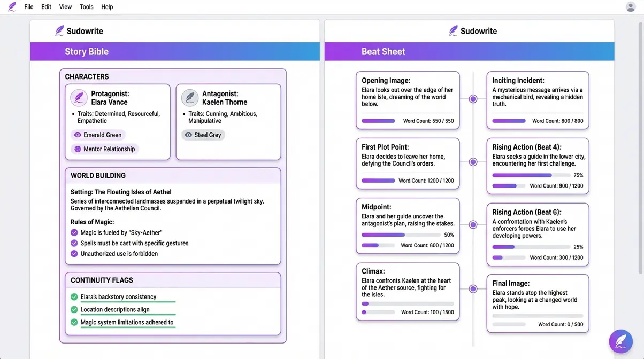Image resolution: width=644 pixels, height=359 pixels.
Task: Open the floating Sudowrite assistant feather button
Action: click(620, 341)
